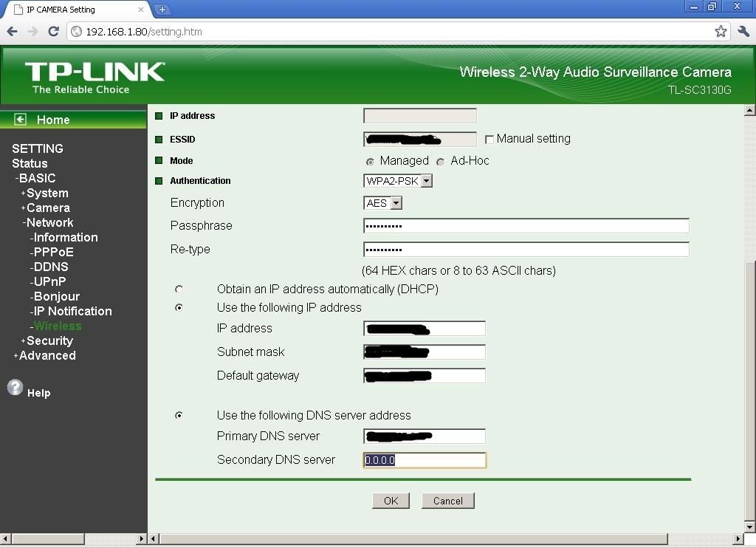Image resolution: width=756 pixels, height=548 pixels.
Task: Select the Ad-Hoc mode radio button
Action: (x=440, y=162)
